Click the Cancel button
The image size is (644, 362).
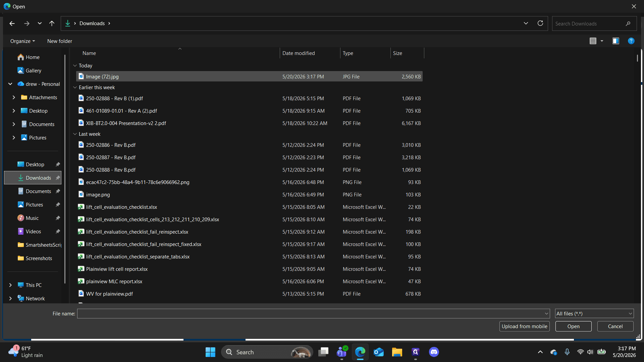tap(615, 326)
